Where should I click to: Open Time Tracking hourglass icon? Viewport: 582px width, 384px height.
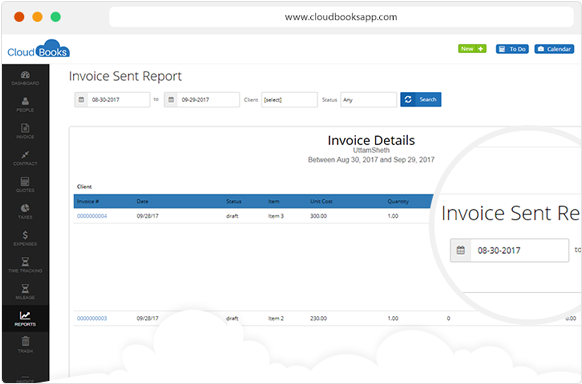pyautogui.click(x=25, y=262)
